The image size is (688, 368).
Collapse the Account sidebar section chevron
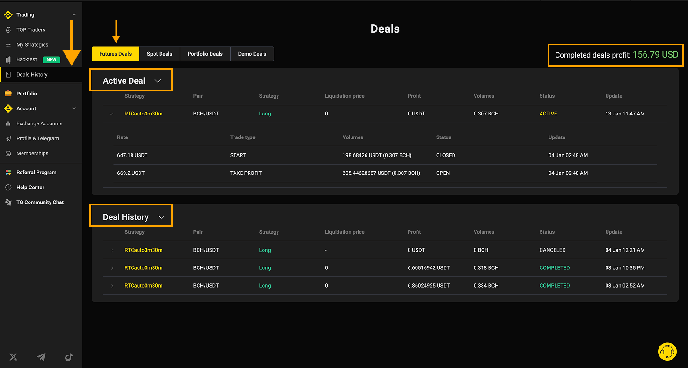tap(74, 108)
